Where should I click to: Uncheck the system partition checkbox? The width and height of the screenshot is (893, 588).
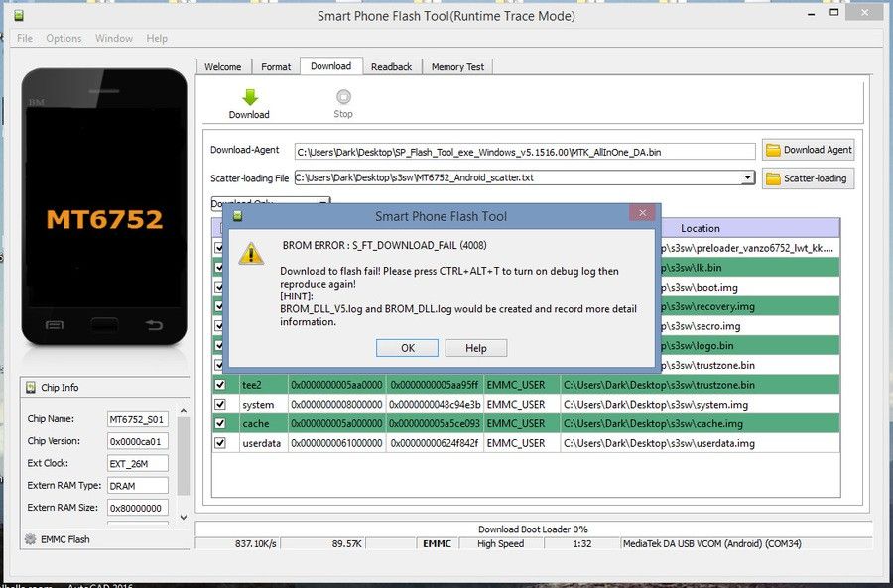pyautogui.click(x=220, y=405)
